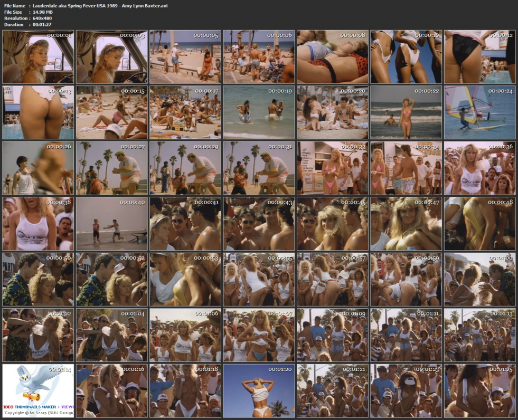Screen dimensions: 518x420
Task: Open the thumbnail stamped 00:00:31
Action: click(258, 168)
